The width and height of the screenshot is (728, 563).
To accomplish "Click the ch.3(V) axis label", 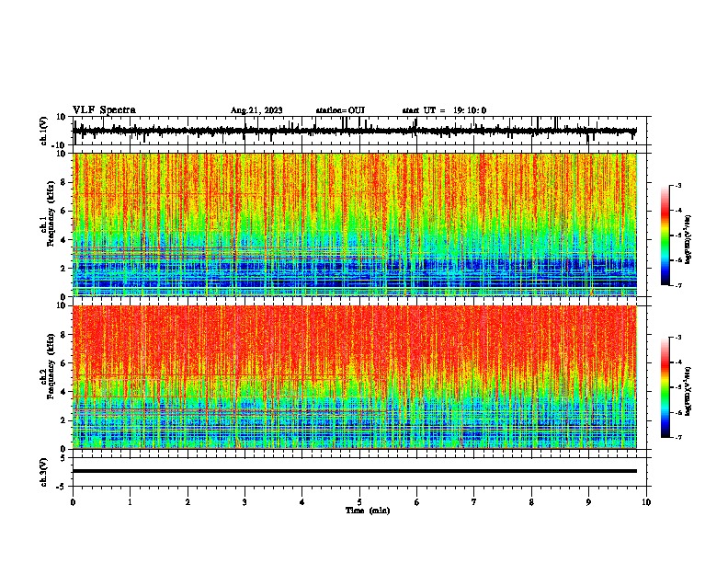I will 43,472.
